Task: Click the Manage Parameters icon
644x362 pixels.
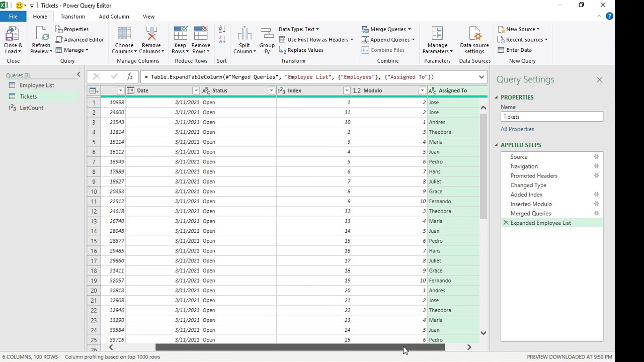Action: click(x=437, y=33)
